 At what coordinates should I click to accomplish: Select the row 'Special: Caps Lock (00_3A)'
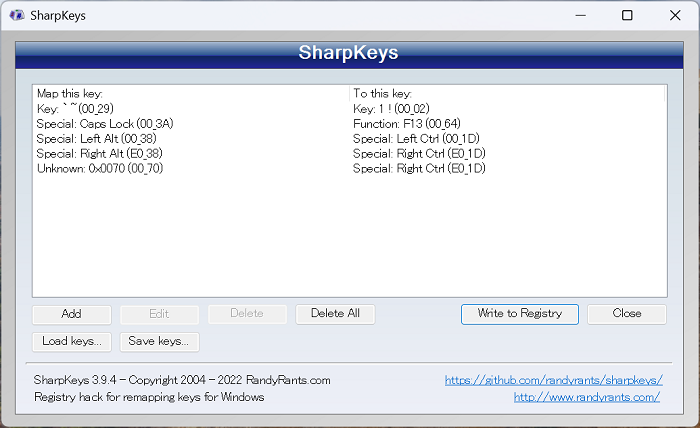[x=105, y=124]
